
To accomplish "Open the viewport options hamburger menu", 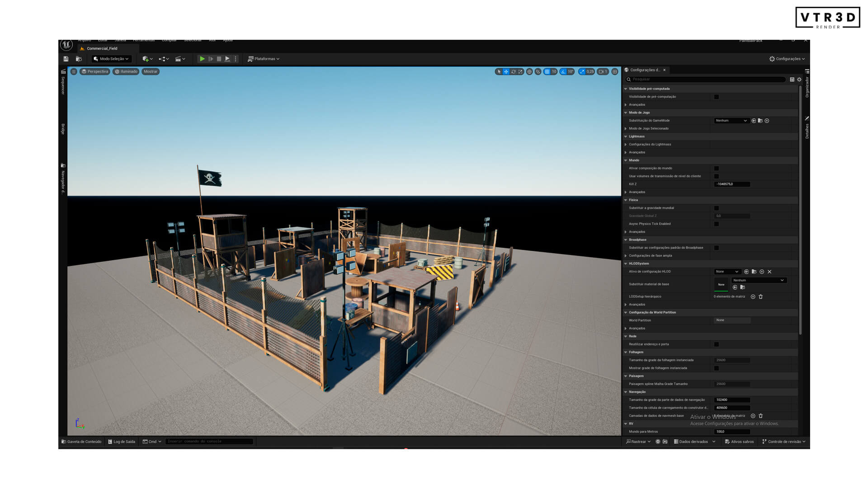I will 74,71.
